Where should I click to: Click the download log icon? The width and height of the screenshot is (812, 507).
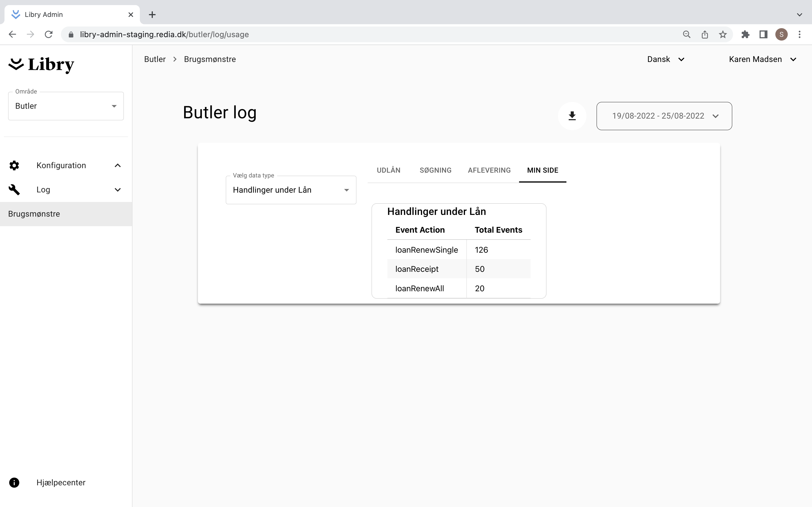coord(572,116)
